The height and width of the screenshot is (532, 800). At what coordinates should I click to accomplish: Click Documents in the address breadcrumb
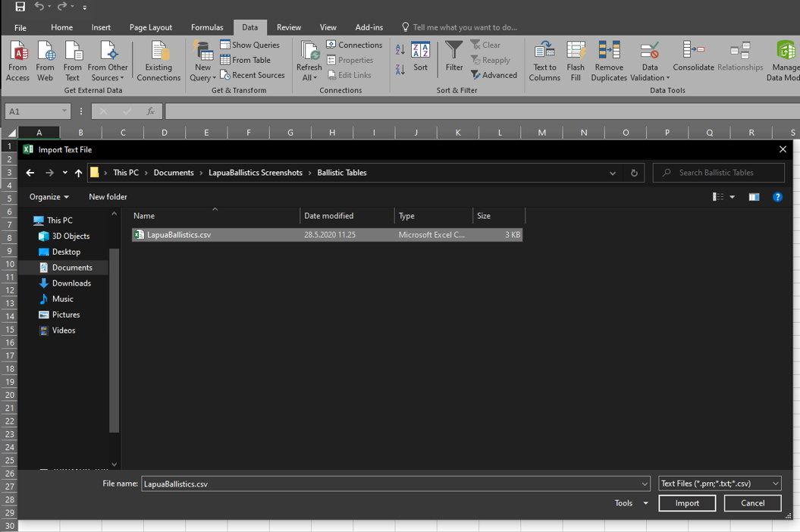coord(174,173)
